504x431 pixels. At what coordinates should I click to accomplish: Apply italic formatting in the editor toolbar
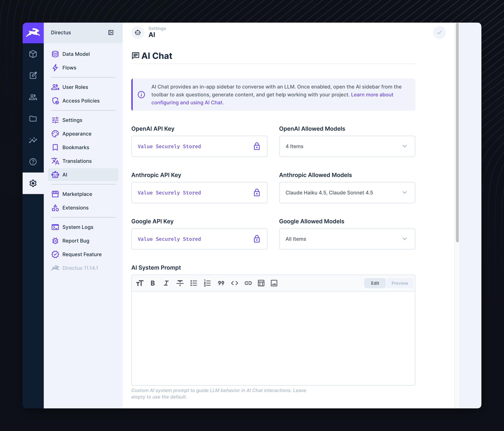tap(166, 283)
